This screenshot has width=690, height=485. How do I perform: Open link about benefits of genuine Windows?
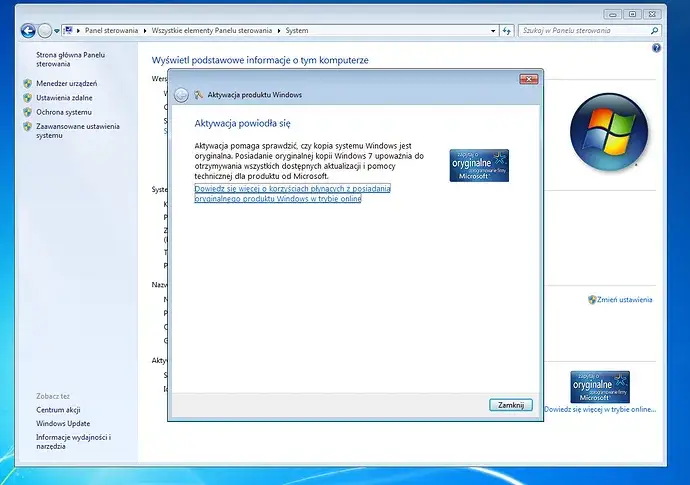tap(292, 194)
